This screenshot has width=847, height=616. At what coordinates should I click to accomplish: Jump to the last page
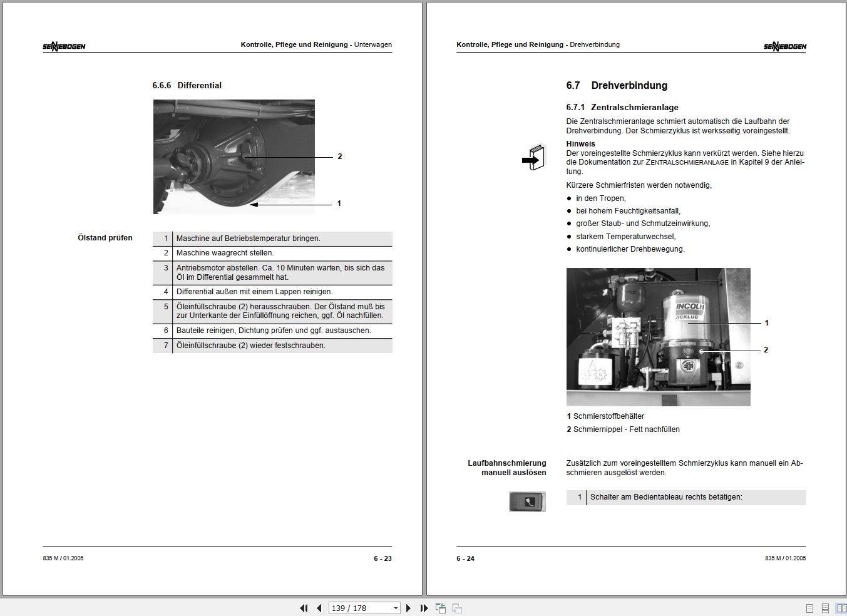click(424, 608)
